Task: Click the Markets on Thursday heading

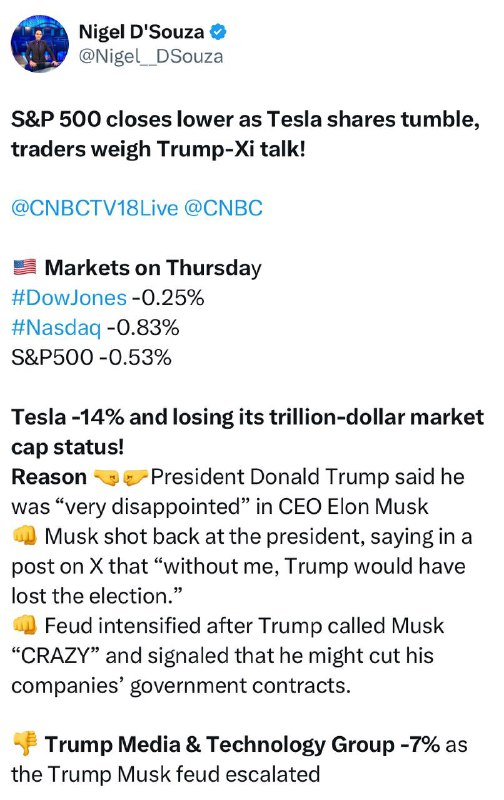Action: [153, 268]
